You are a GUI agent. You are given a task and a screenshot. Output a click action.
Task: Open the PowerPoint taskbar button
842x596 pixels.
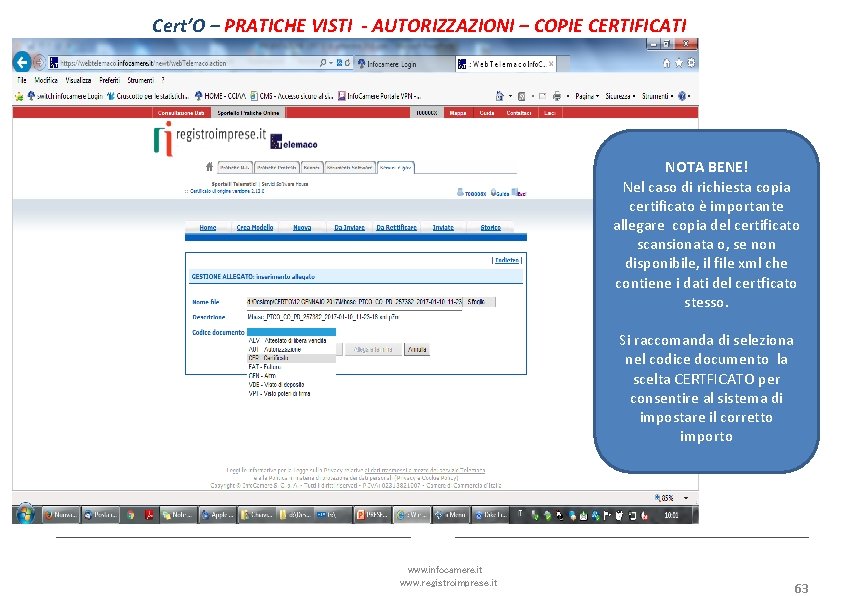[x=373, y=515]
